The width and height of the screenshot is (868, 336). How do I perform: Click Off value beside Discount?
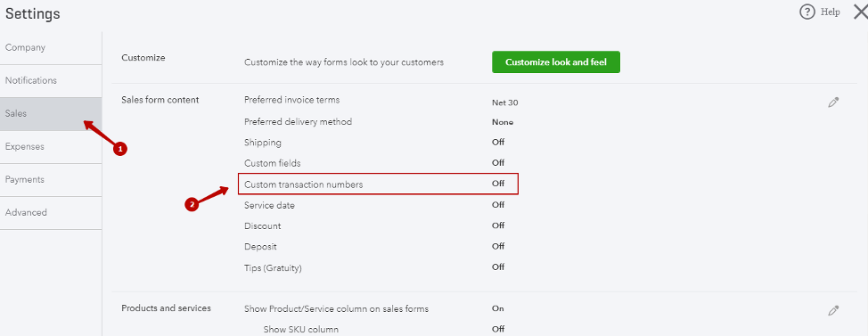498,225
